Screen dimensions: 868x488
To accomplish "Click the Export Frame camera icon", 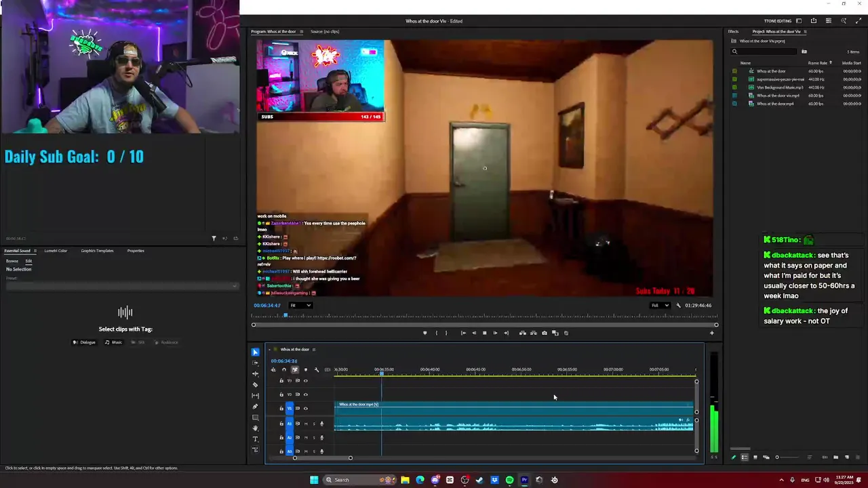I will pyautogui.click(x=544, y=333).
